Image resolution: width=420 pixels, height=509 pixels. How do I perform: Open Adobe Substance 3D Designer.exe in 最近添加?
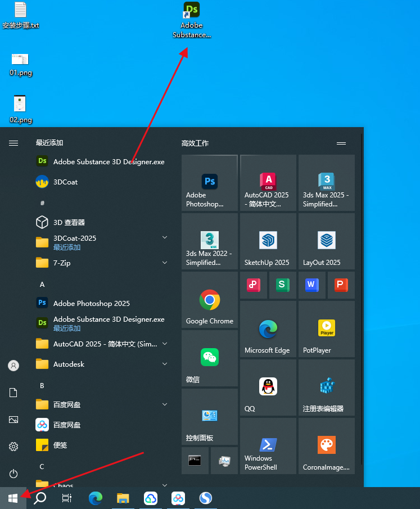tap(101, 161)
